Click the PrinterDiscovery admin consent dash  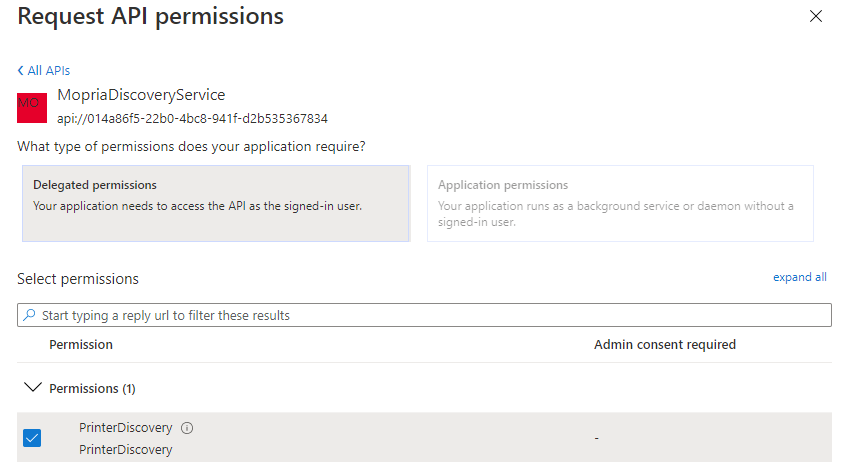pyautogui.click(x=596, y=438)
